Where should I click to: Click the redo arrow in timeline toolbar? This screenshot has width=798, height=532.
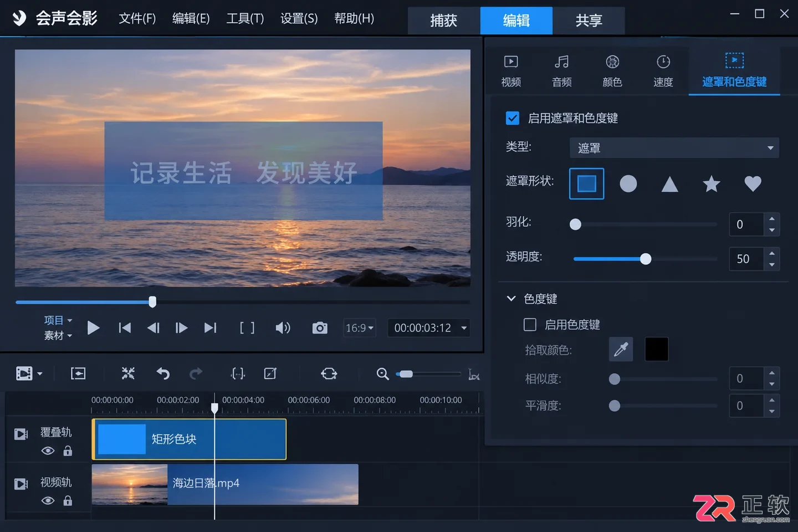[x=196, y=374]
